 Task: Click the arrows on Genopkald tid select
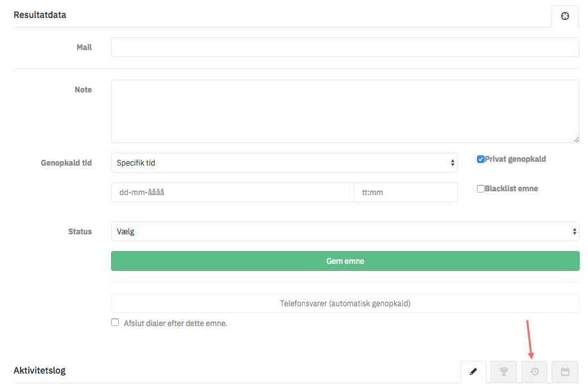tap(453, 163)
